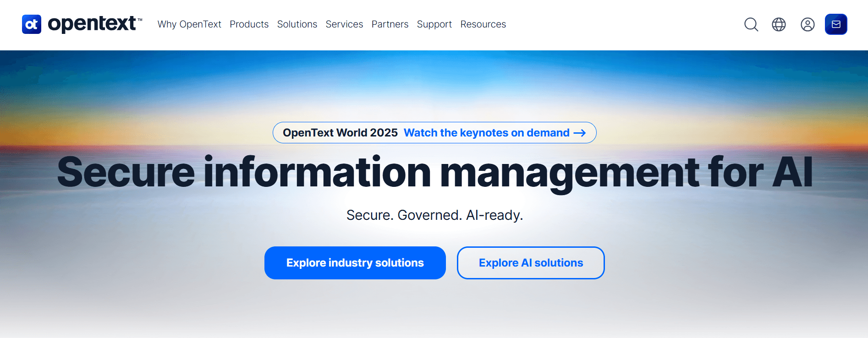This screenshot has width=868, height=338.
Task: Open the globe language selector icon
Action: click(x=779, y=24)
